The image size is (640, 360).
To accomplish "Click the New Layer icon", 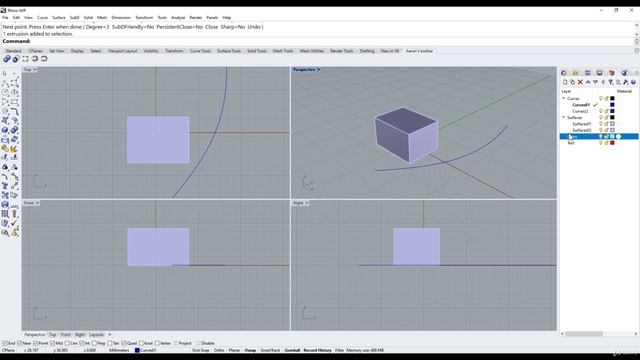I will pyautogui.click(x=565, y=82).
